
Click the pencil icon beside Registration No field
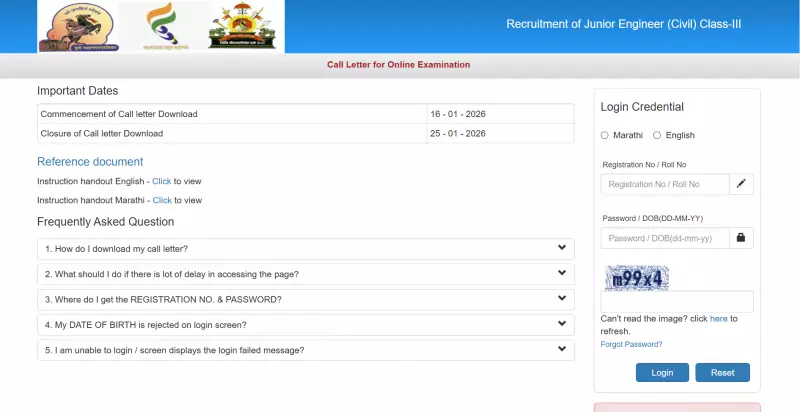point(741,184)
